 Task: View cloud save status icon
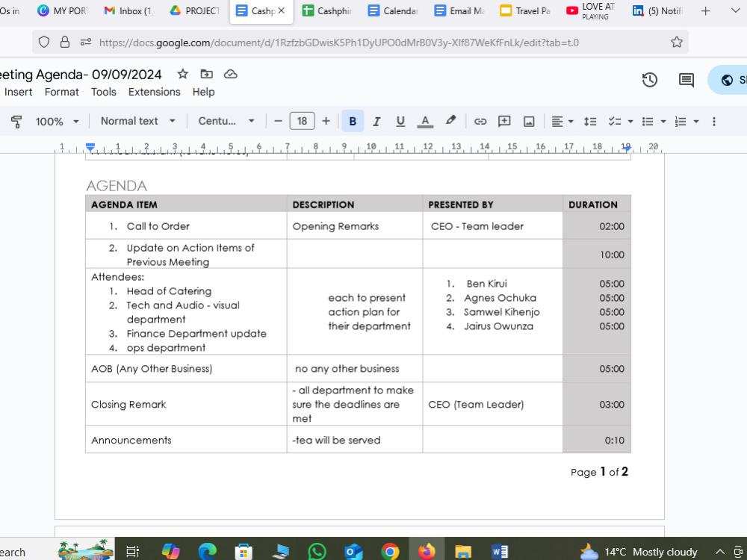[231, 74]
